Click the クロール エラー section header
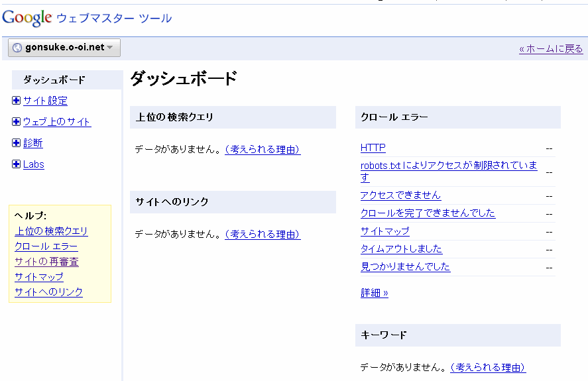Image resolution: width=588 pixels, height=381 pixels. click(x=458, y=117)
